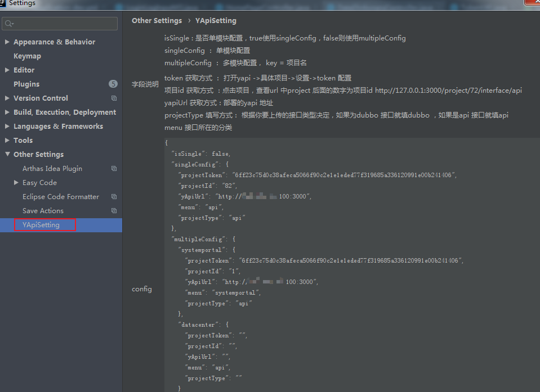Select Version Control settings
Screen dimensions: 540x392
[x=41, y=98]
